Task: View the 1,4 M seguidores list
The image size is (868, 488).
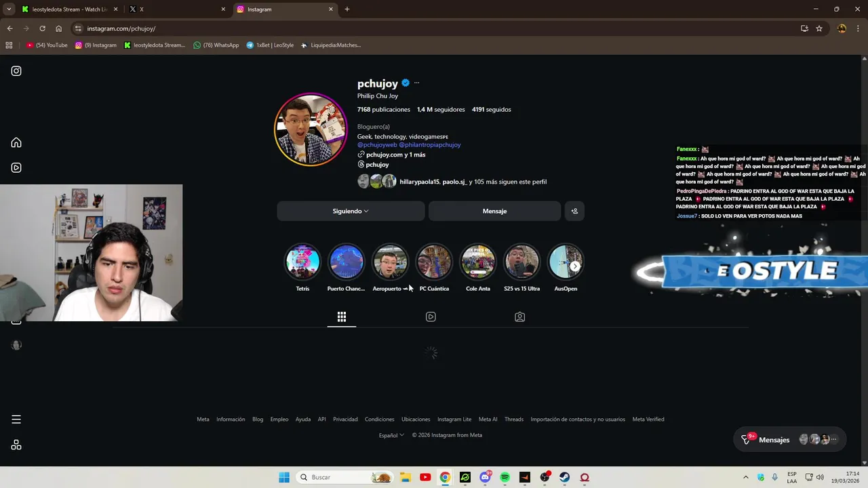Action: [x=441, y=109]
